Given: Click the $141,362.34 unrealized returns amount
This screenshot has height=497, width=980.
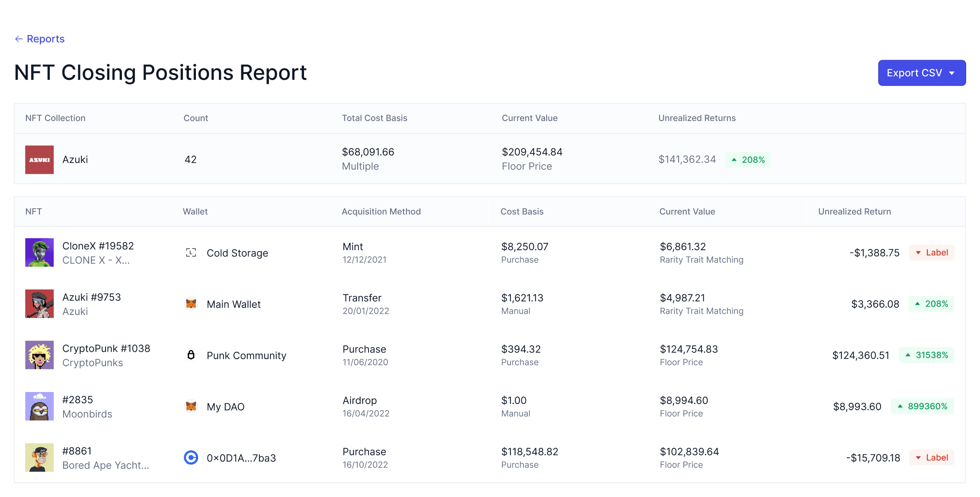Looking at the screenshot, I should [x=687, y=159].
